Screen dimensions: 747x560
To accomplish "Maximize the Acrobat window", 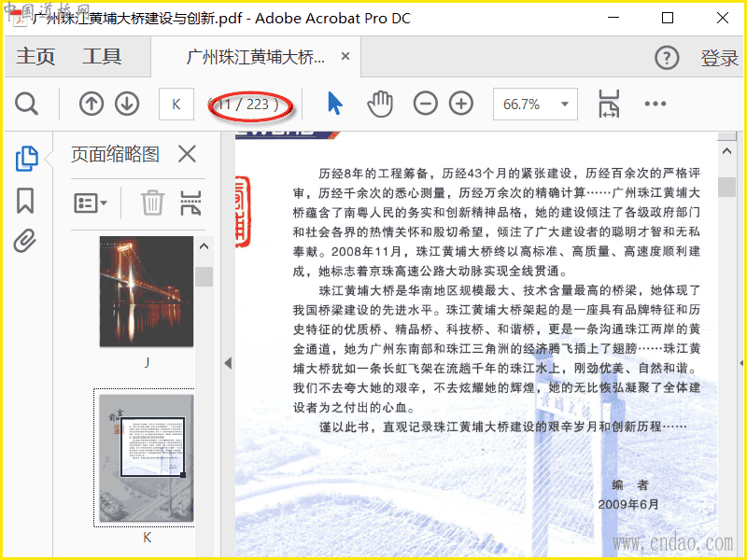I will click(x=668, y=18).
